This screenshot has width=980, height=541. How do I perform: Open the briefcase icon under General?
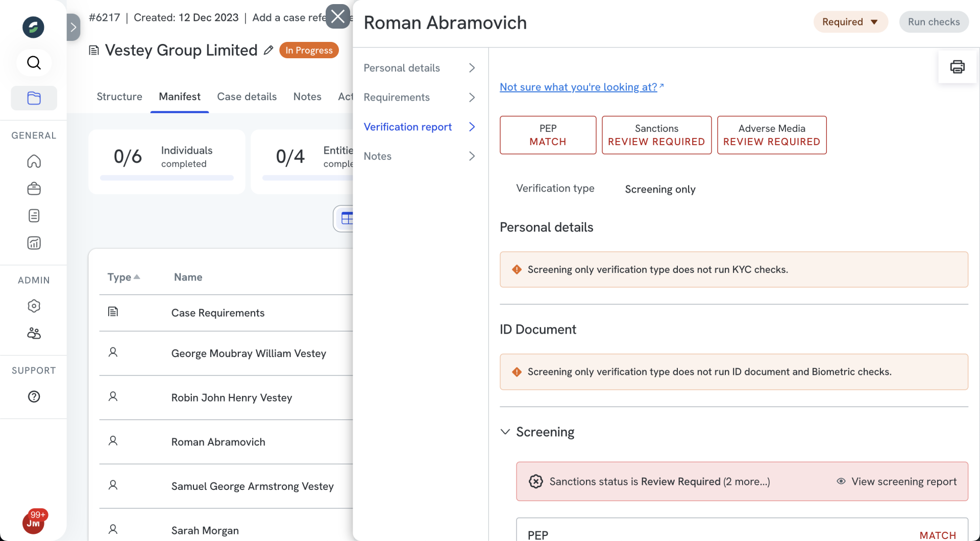click(x=34, y=189)
